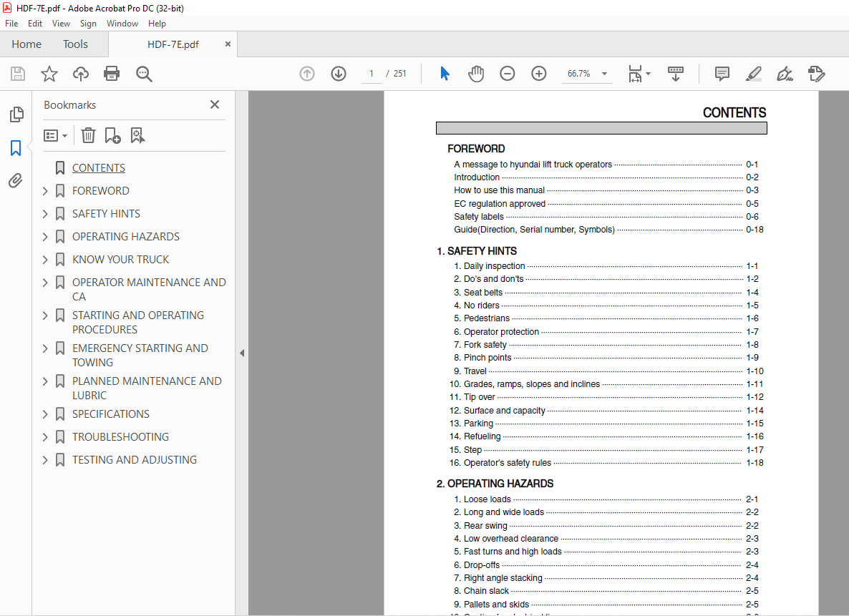The height and width of the screenshot is (616, 849).
Task: Print the document with printer icon
Action: click(x=112, y=74)
